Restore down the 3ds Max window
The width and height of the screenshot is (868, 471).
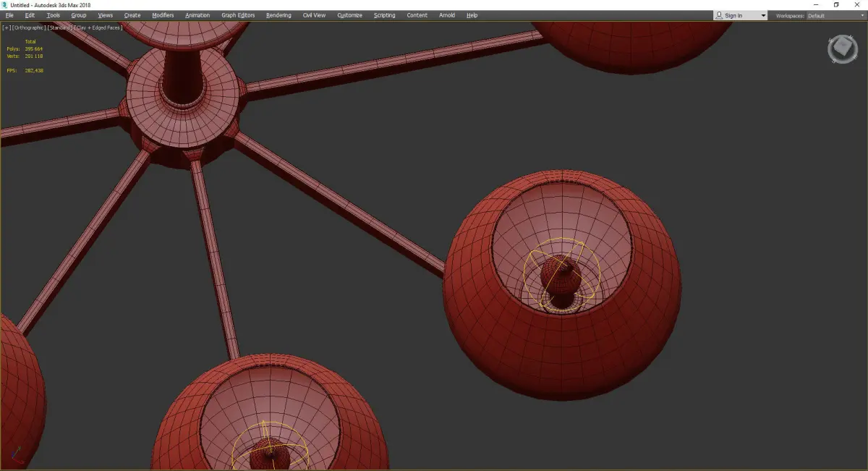(836, 4)
